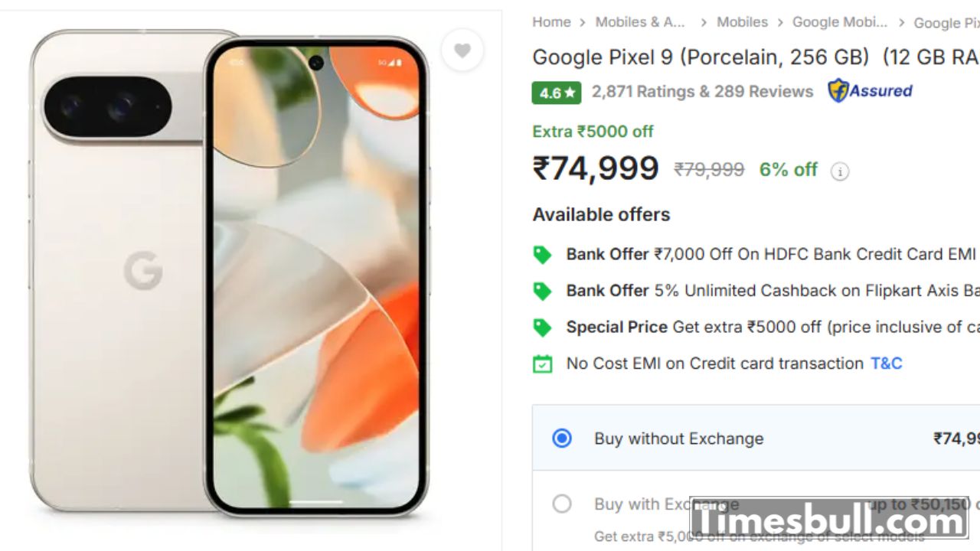The width and height of the screenshot is (980, 551).
Task: Click the tag icon beside Axis cashback offer
Action: click(x=542, y=292)
